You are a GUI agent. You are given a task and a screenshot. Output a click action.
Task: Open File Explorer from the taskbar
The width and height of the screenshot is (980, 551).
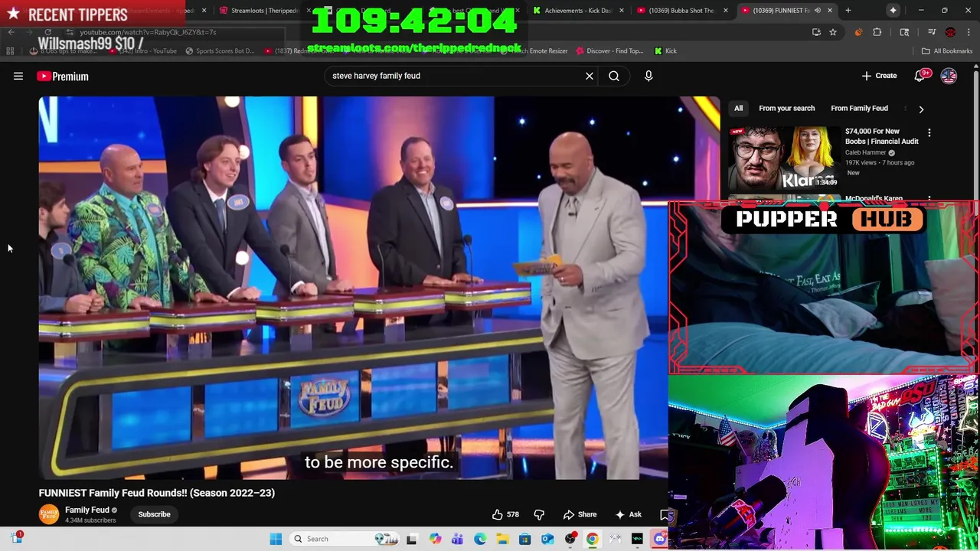click(502, 539)
